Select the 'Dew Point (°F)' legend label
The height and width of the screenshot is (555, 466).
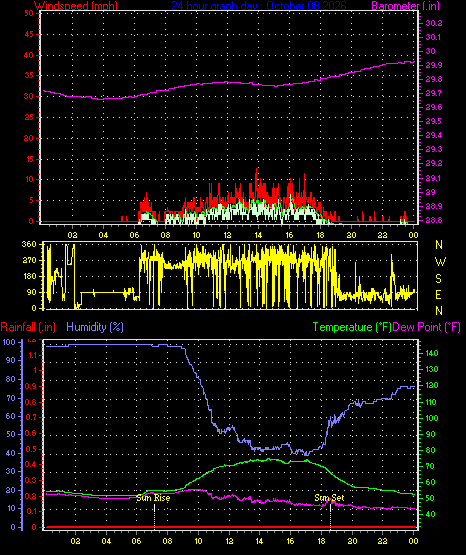pos(427,327)
